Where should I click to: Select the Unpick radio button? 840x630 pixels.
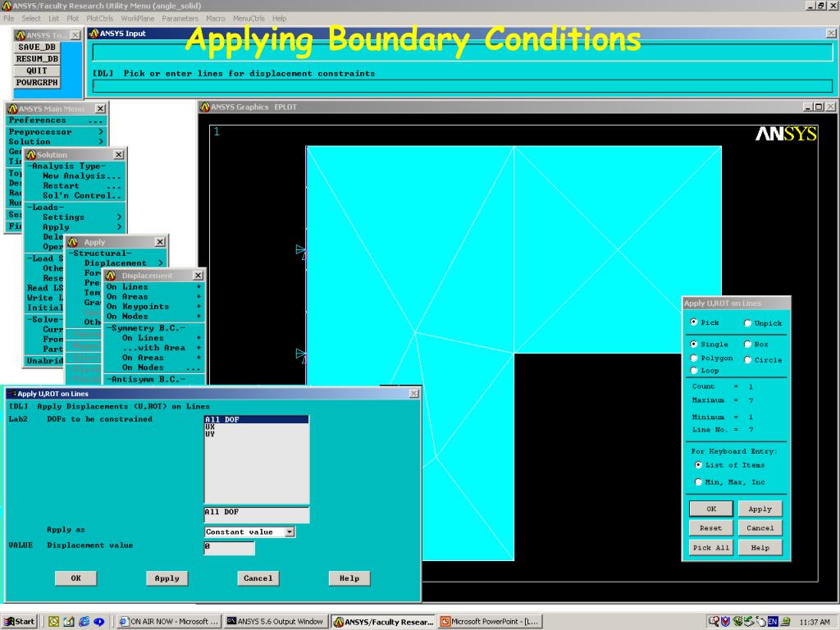(747, 323)
